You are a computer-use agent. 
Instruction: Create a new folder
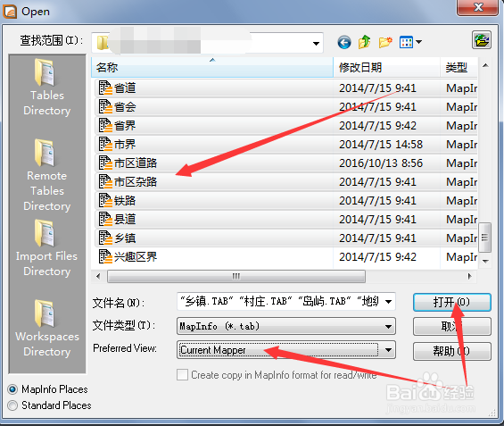click(x=385, y=42)
